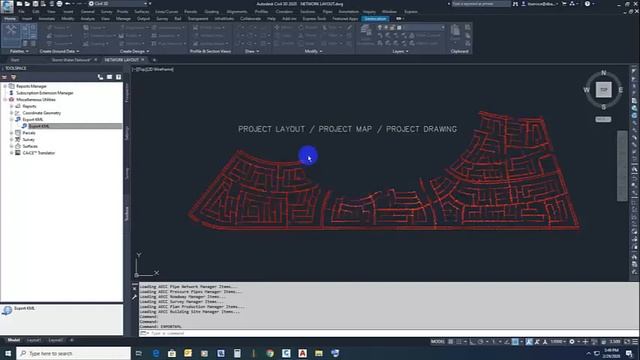Open the Calculator app from taskbar

coord(237,353)
